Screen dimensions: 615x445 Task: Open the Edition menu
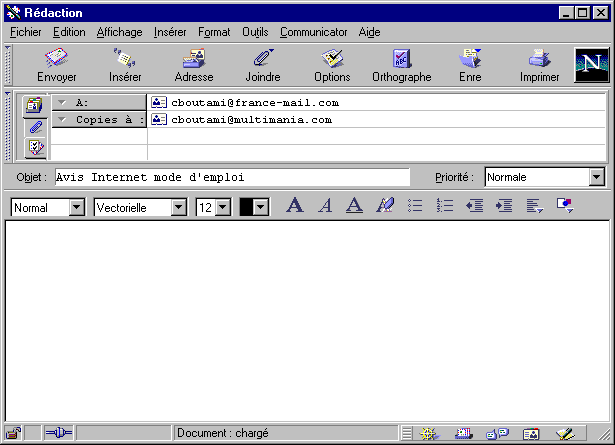pyautogui.click(x=69, y=32)
